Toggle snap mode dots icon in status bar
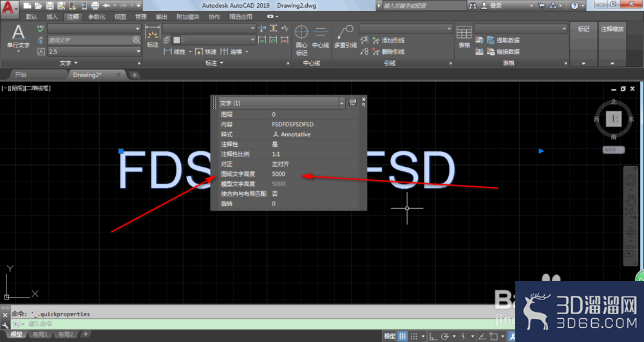This screenshot has height=342, width=644. 414,336
